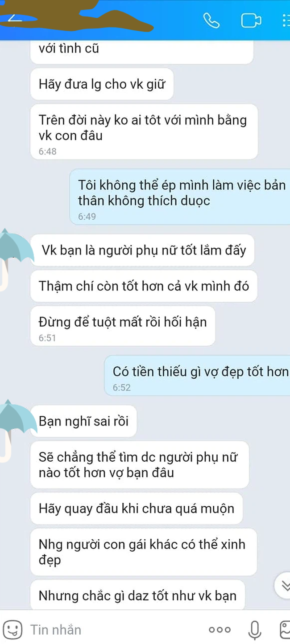Screen dimensions: 290x644
Task: Select the message 'Hãy quay đầu khi chưa quá muộn'
Action: [x=137, y=509]
